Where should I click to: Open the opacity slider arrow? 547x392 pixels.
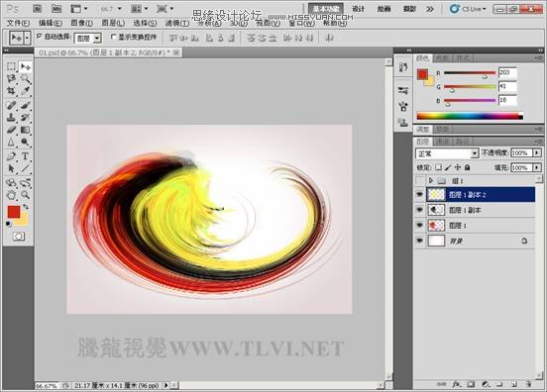537,152
